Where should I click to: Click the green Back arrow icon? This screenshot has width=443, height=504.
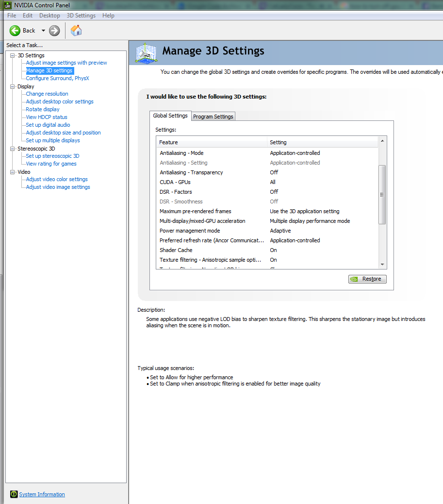[x=15, y=31]
